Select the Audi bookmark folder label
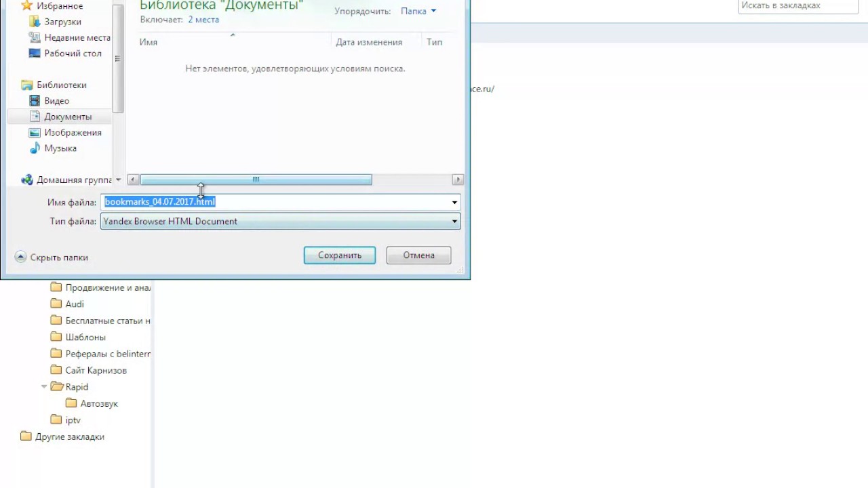The width and height of the screenshot is (868, 488). (75, 304)
